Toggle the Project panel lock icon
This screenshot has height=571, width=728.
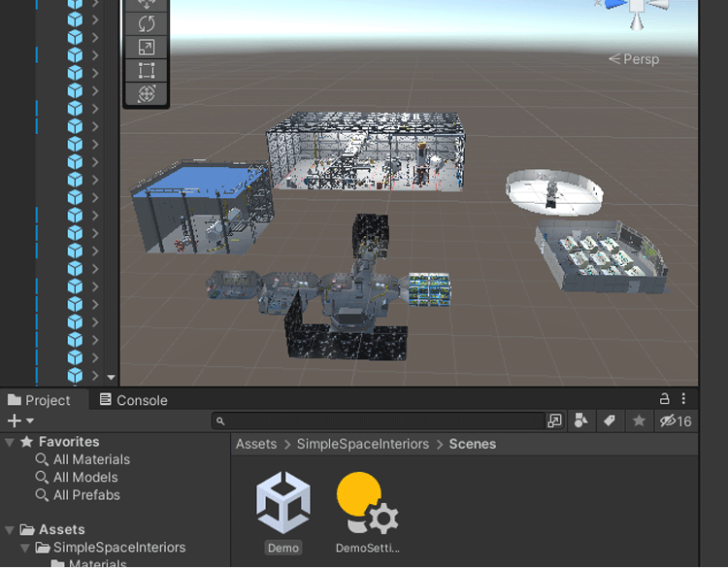[x=665, y=399]
